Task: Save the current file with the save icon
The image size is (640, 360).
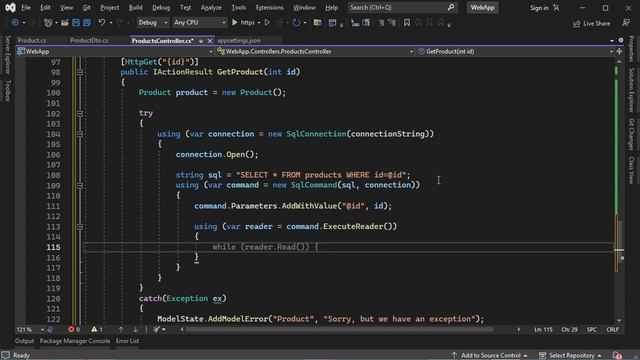Action: click(76, 23)
